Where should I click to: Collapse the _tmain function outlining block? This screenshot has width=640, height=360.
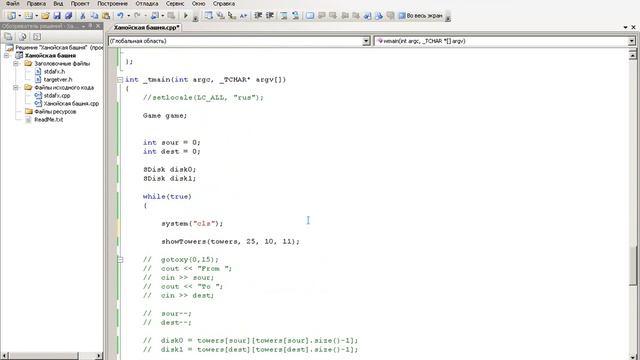(120, 80)
